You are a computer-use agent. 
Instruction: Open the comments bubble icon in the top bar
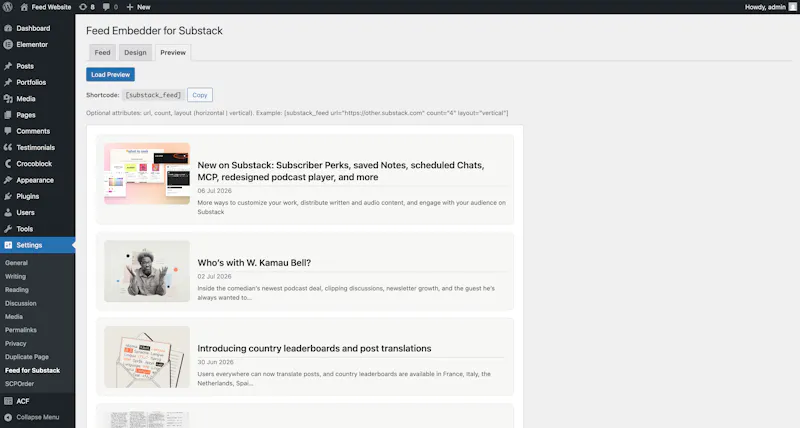[x=106, y=7]
